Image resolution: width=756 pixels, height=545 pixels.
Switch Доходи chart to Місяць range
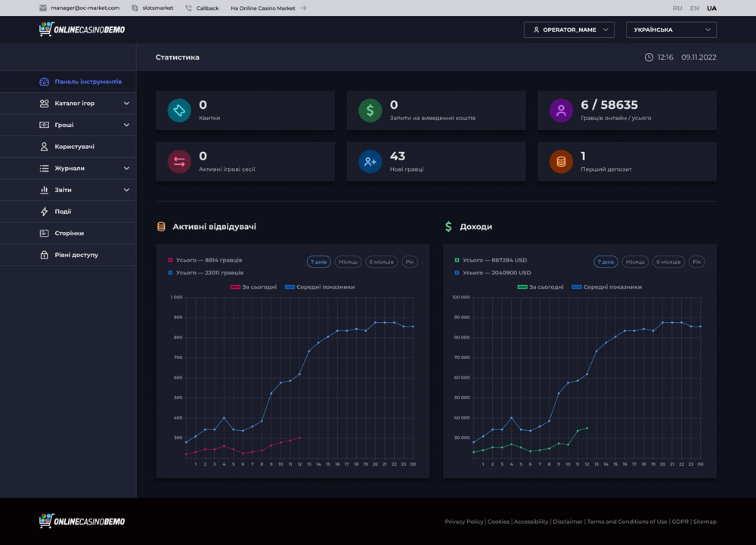pos(635,262)
